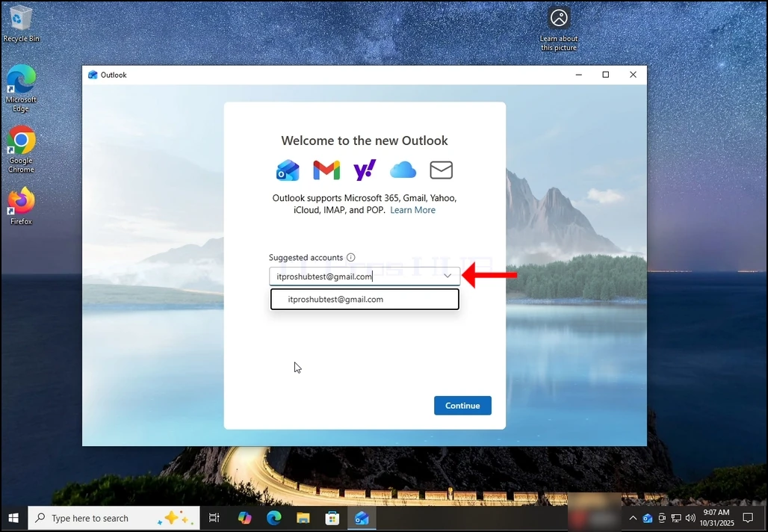Minimize the Outlook window

[578, 75]
